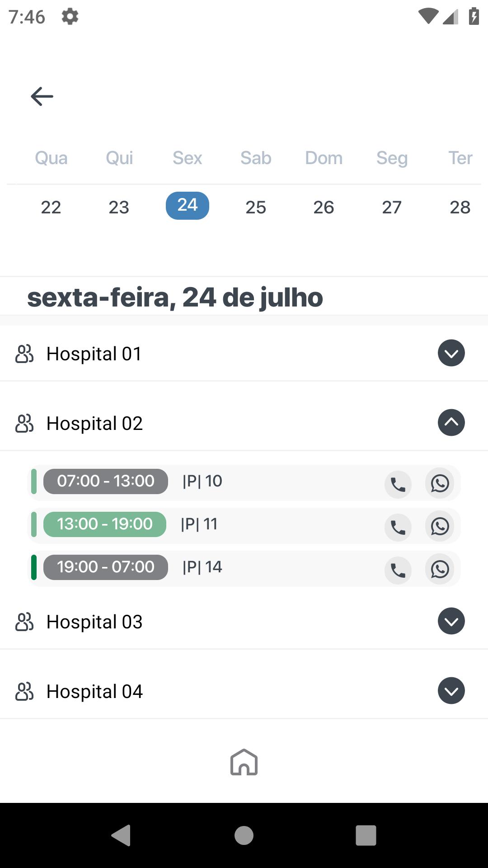Tap the 19:00 - 07:00 shift badge

(x=106, y=567)
